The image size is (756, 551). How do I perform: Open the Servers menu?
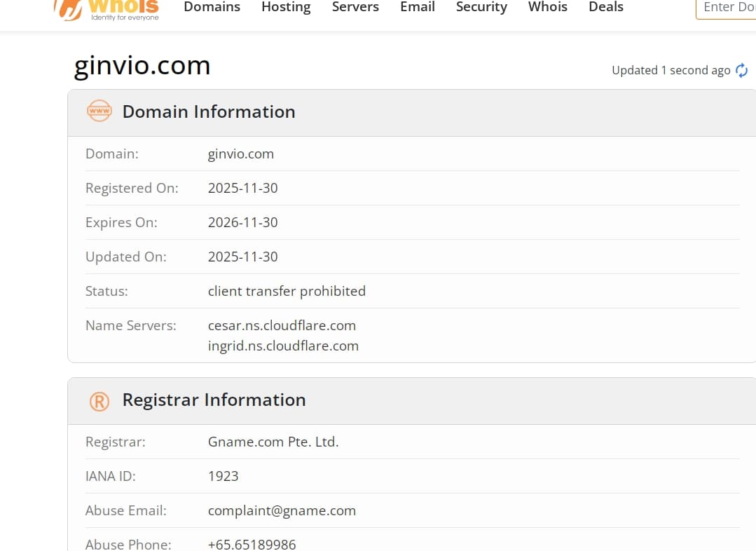355,7
